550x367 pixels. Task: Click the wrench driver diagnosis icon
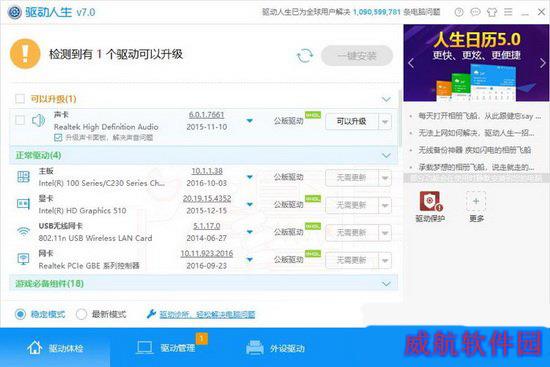(x=151, y=314)
